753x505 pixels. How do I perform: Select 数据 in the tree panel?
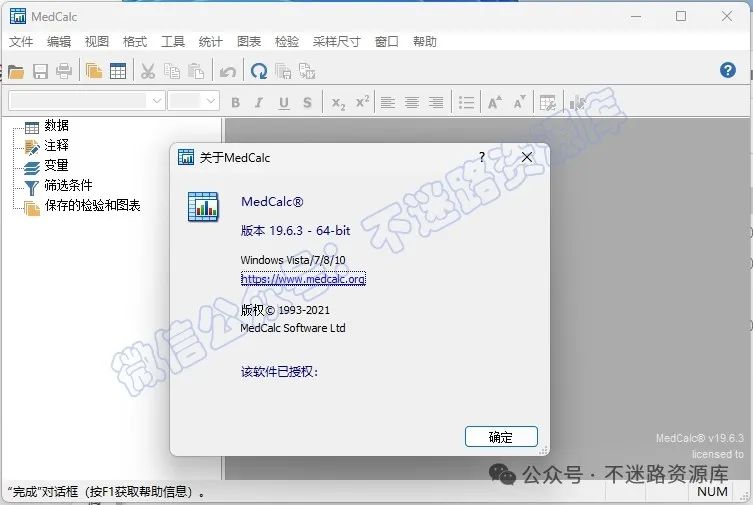pyautogui.click(x=57, y=126)
